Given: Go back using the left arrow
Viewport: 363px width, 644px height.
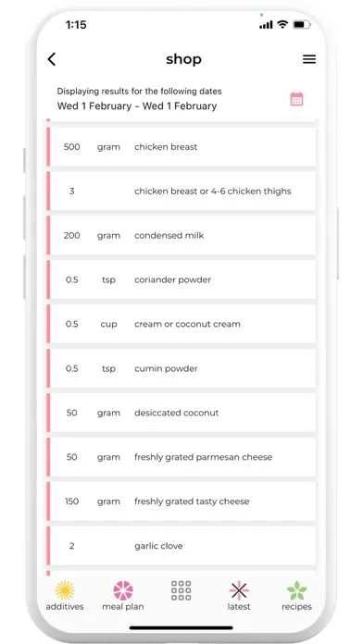Looking at the screenshot, I should 51,59.
